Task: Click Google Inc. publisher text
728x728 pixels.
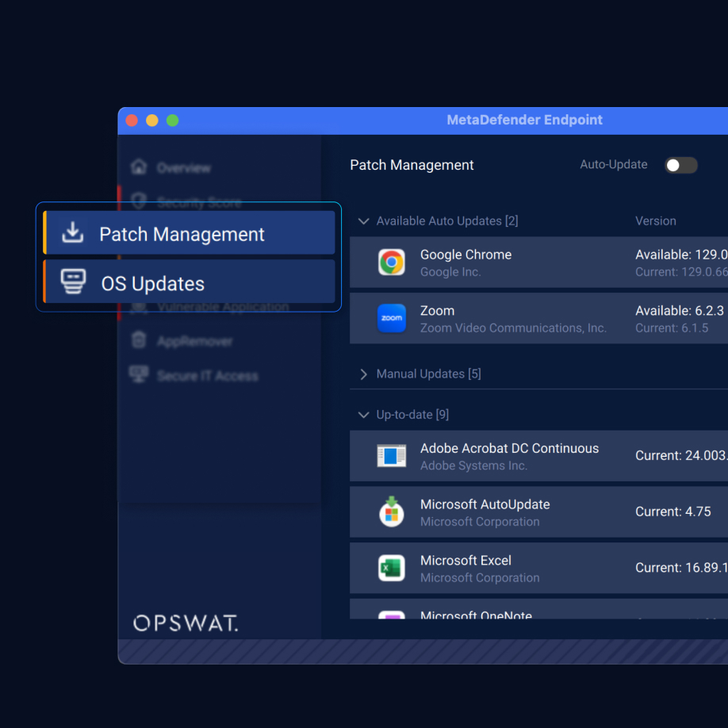Action: click(450, 272)
